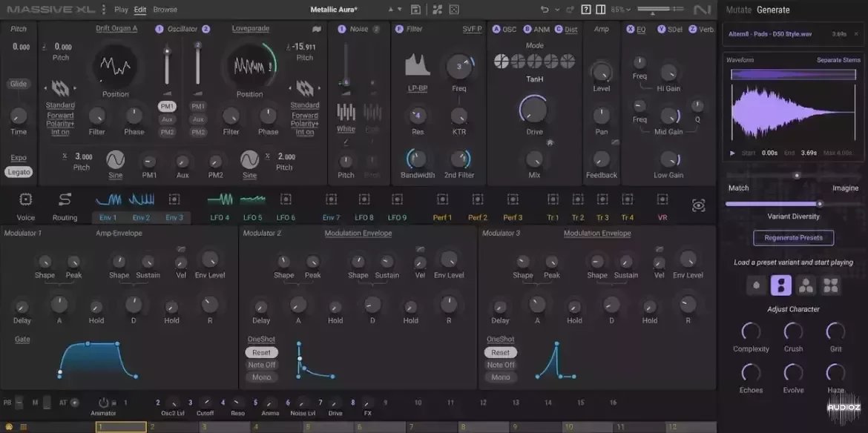
Task: Select the three-blob preset variant
Action: pyautogui.click(x=806, y=285)
